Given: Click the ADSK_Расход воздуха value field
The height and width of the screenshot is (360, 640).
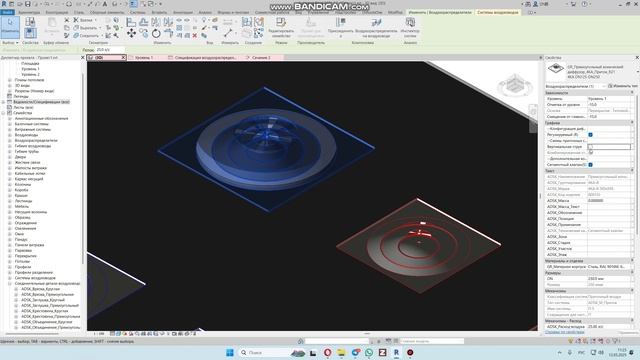Looking at the screenshot, I should tap(609, 327).
